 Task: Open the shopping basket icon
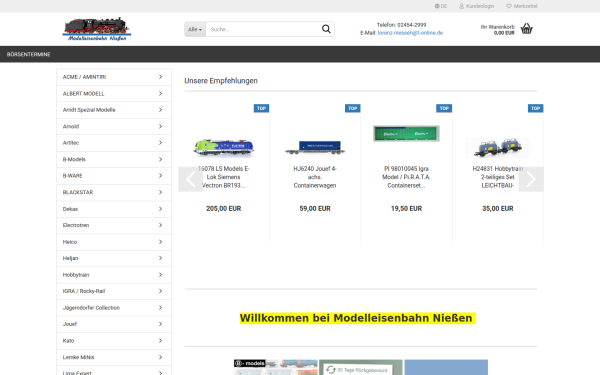coord(527,29)
